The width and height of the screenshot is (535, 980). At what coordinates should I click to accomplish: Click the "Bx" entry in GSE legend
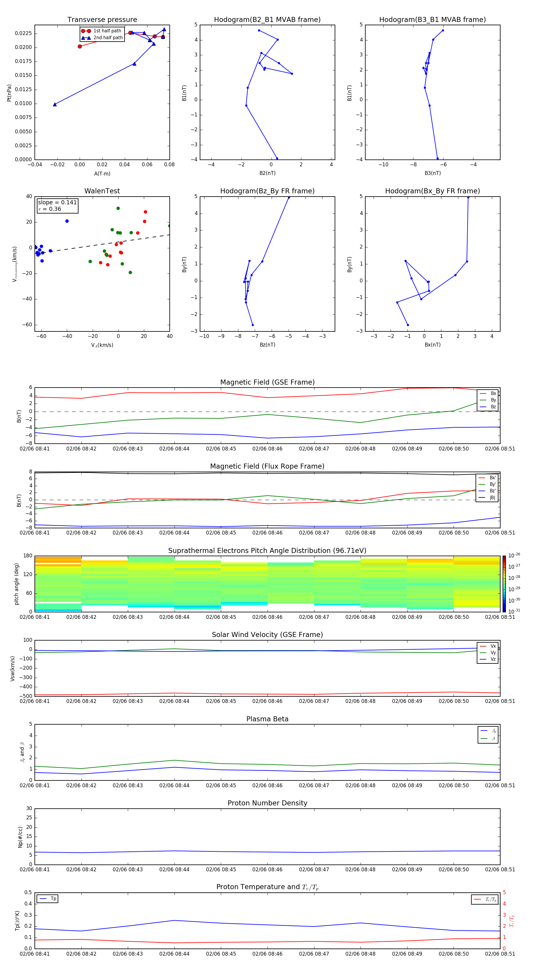[x=488, y=394]
